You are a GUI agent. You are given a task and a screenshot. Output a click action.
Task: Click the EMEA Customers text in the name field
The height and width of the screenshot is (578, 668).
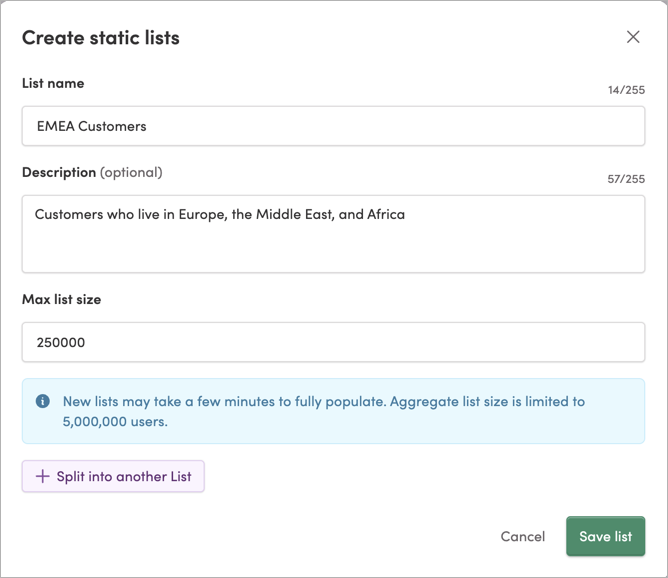pyautogui.click(x=91, y=126)
